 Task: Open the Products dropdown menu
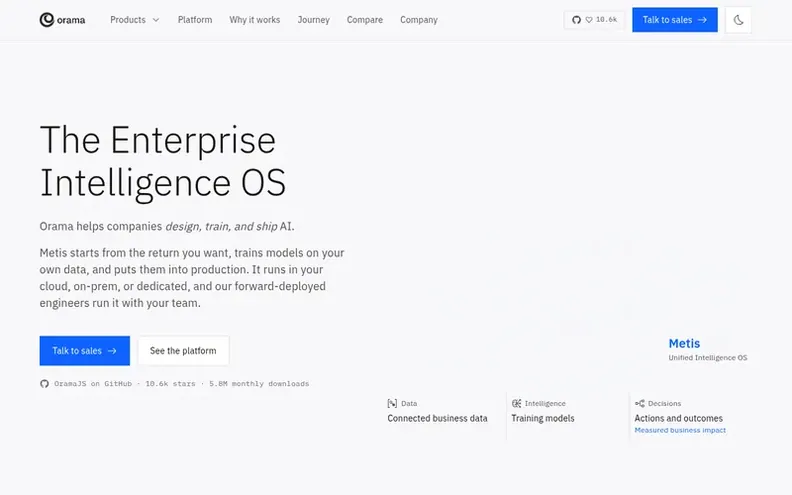134,20
